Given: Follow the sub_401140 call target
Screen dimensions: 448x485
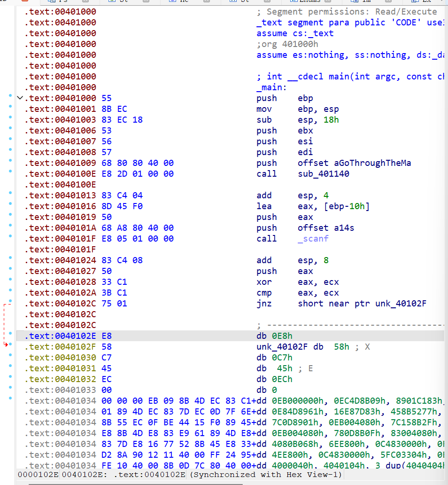Looking at the screenshot, I should point(324,174).
